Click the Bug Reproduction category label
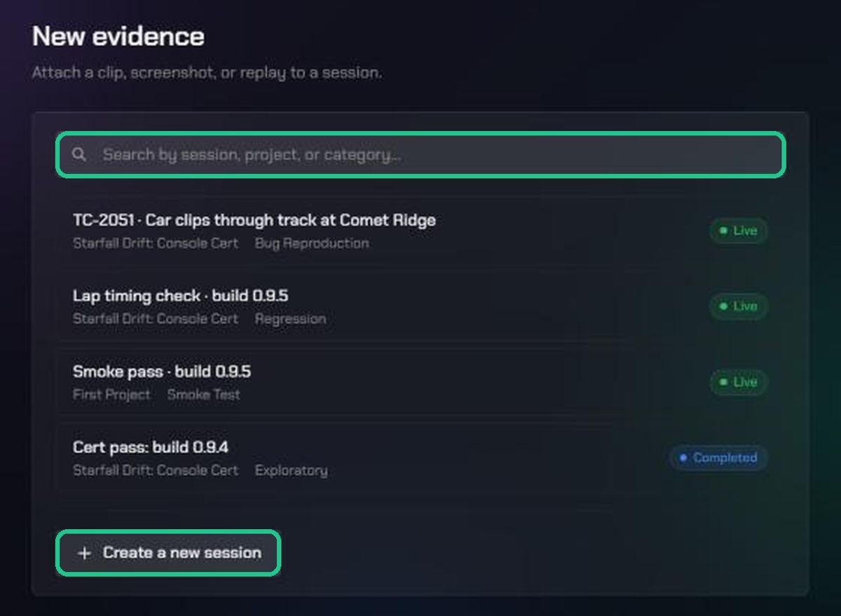The height and width of the screenshot is (616, 841). coord(312,243)
